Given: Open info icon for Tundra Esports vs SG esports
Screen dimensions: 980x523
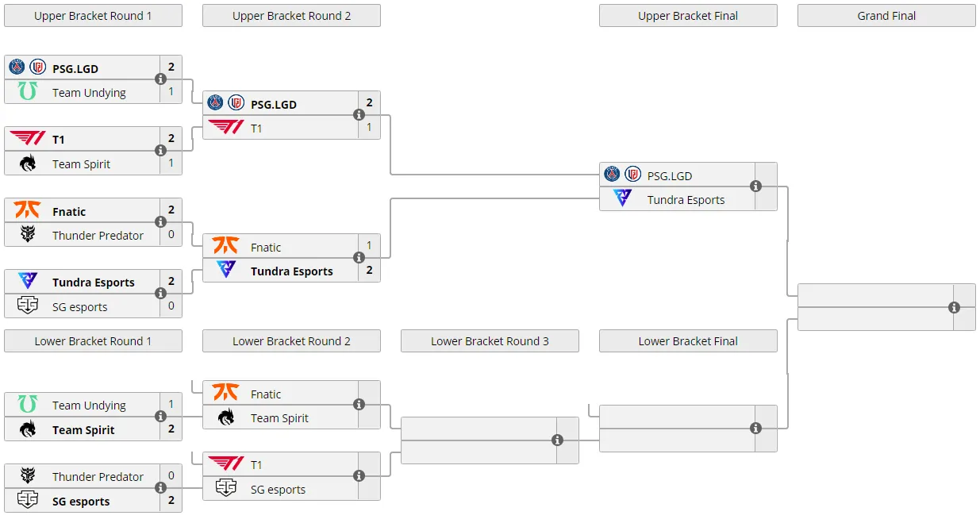Looking at the screenshot, I should point(160,294).
